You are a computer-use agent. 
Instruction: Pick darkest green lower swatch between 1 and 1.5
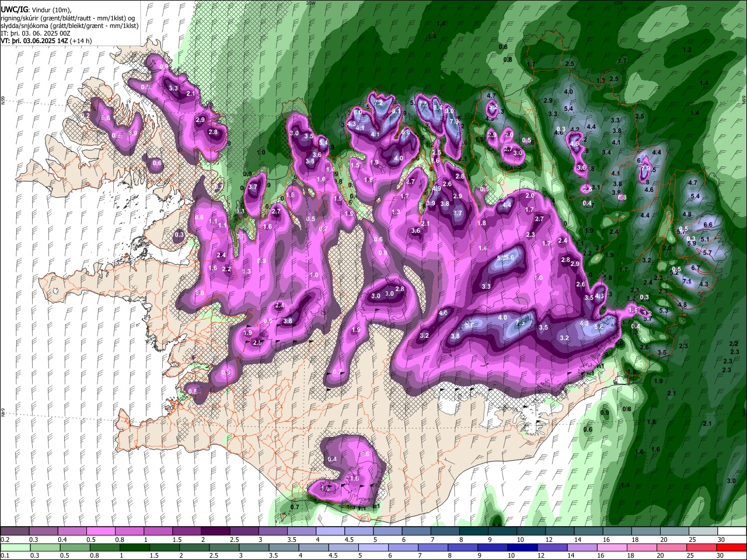(x=134, y=547)
